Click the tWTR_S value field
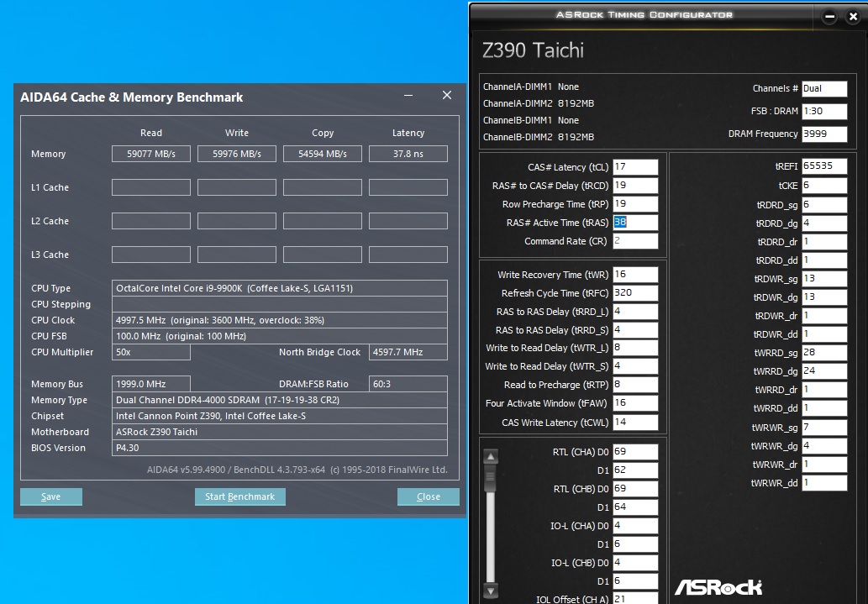 [x=635, y=366]
